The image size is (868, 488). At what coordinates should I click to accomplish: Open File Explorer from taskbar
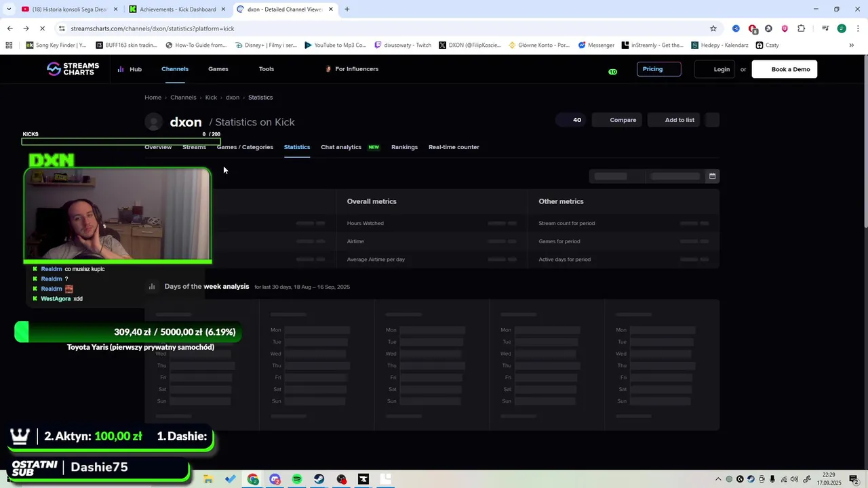tap(208, 479)
